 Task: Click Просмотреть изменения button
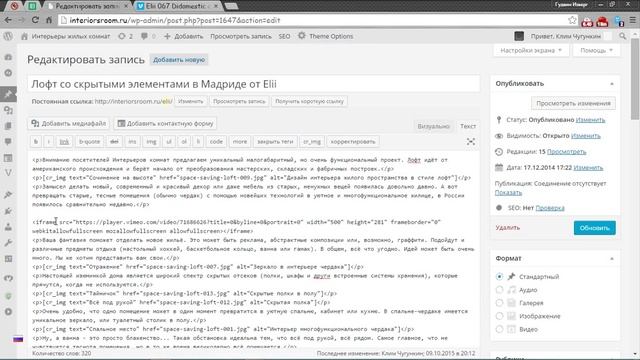(573, 103)
